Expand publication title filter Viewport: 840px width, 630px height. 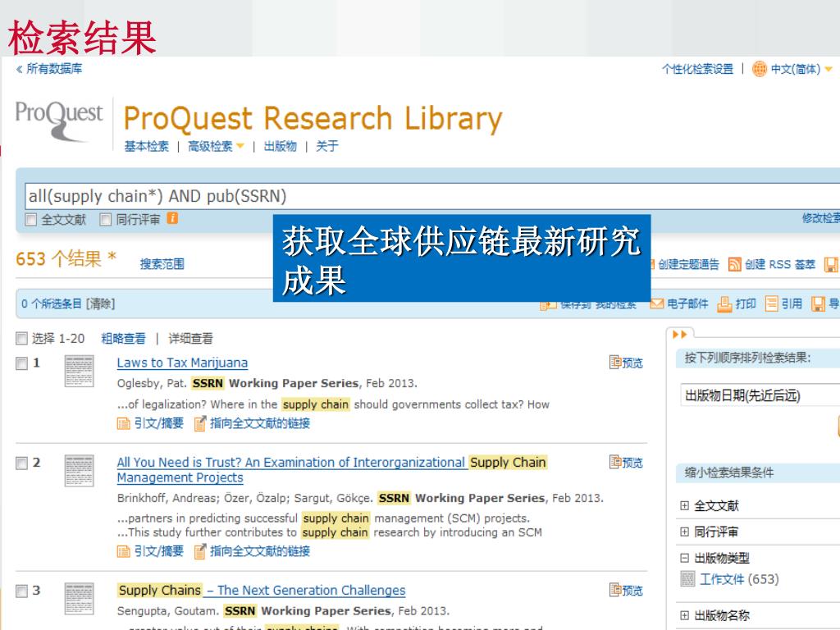(x=684, y=615)
